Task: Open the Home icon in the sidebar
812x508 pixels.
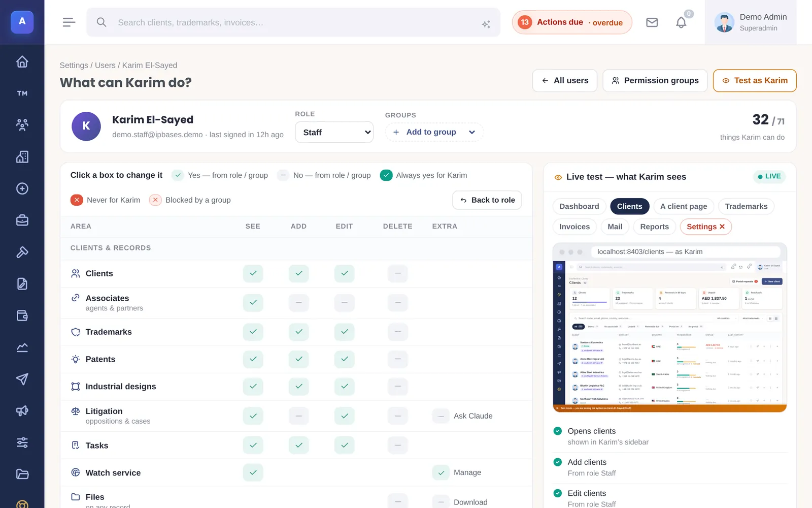Action: point(22,61)
